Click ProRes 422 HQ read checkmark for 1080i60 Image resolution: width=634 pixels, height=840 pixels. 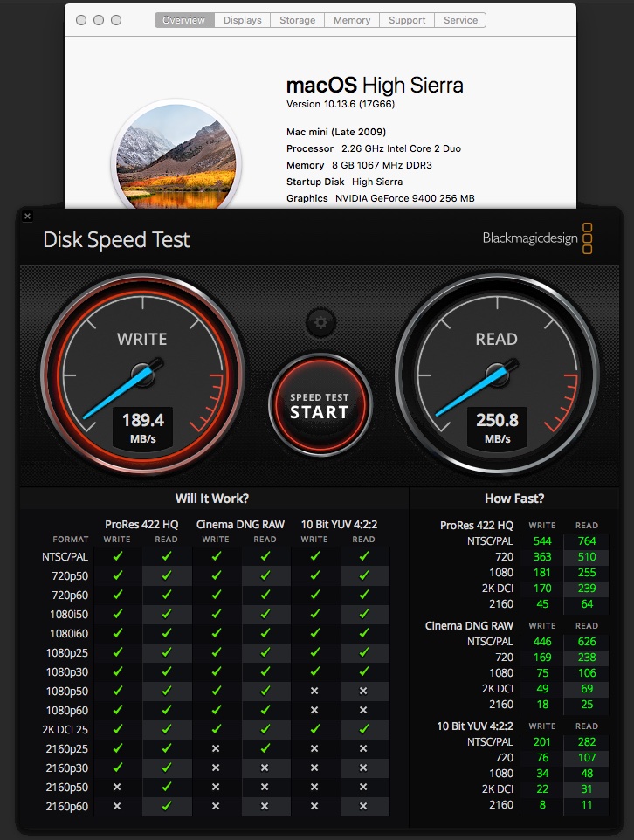[167, 633]
